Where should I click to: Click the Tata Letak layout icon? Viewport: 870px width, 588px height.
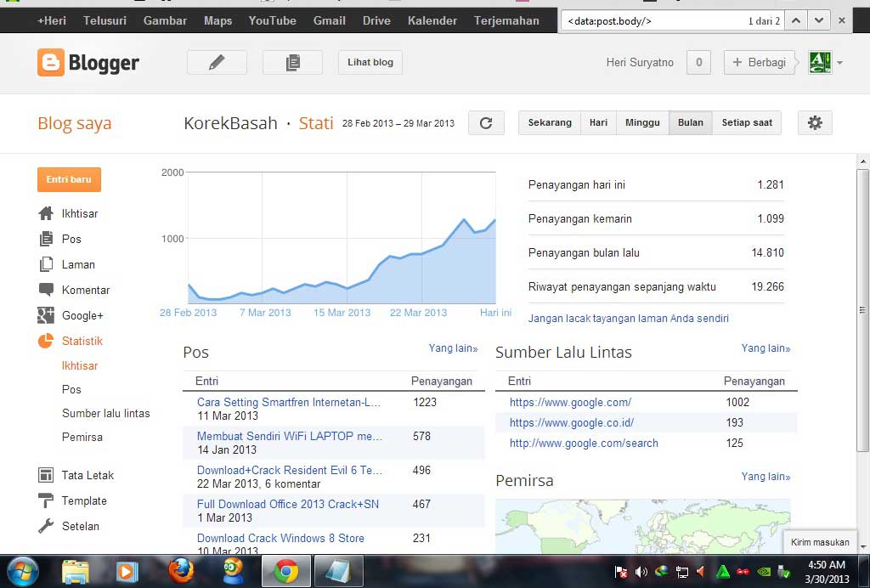46,475
